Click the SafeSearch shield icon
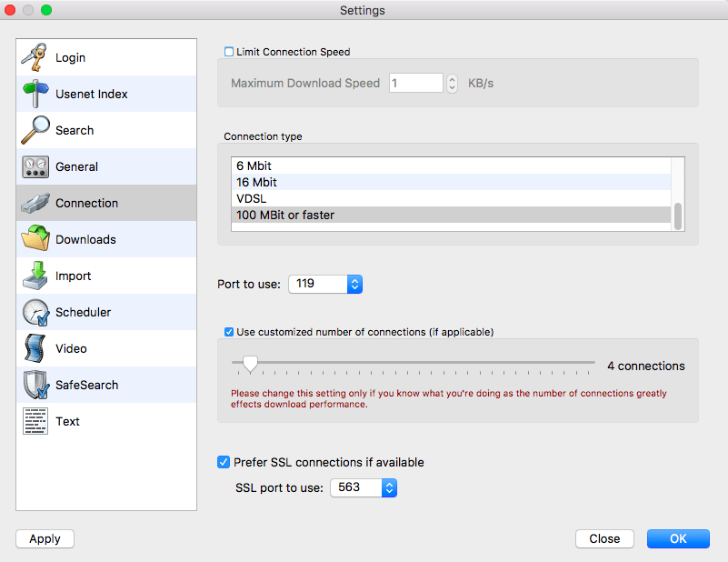 (36, 385)
